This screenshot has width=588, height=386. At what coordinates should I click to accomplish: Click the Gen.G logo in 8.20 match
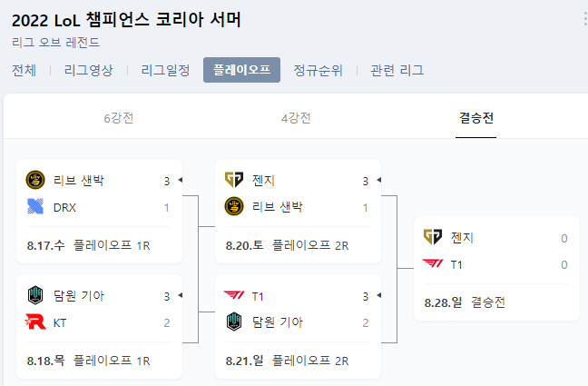pos(234,180)
